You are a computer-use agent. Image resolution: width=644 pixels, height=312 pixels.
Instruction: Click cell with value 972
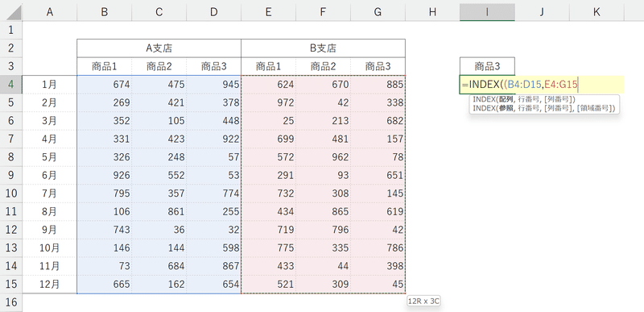pos(268,102)
